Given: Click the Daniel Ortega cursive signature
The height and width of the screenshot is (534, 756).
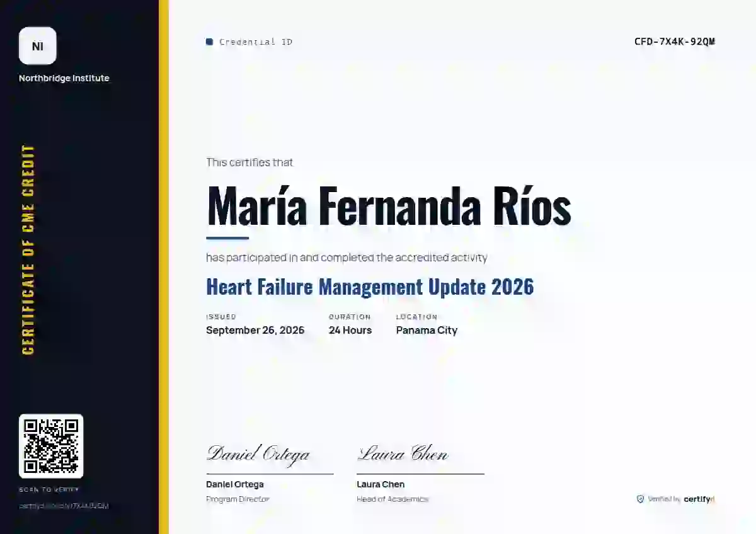Looking at the screenshot, I should tap(258, 453).
